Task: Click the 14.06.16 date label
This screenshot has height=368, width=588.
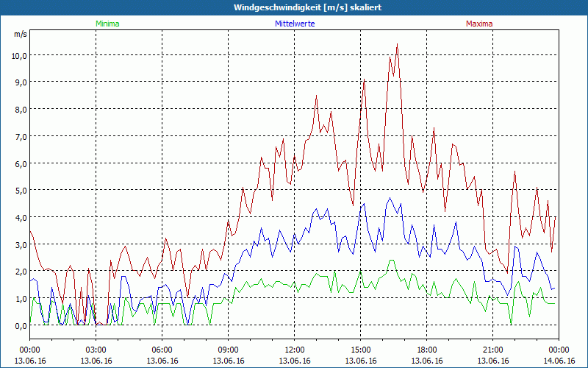Action: tap(559, 361)
